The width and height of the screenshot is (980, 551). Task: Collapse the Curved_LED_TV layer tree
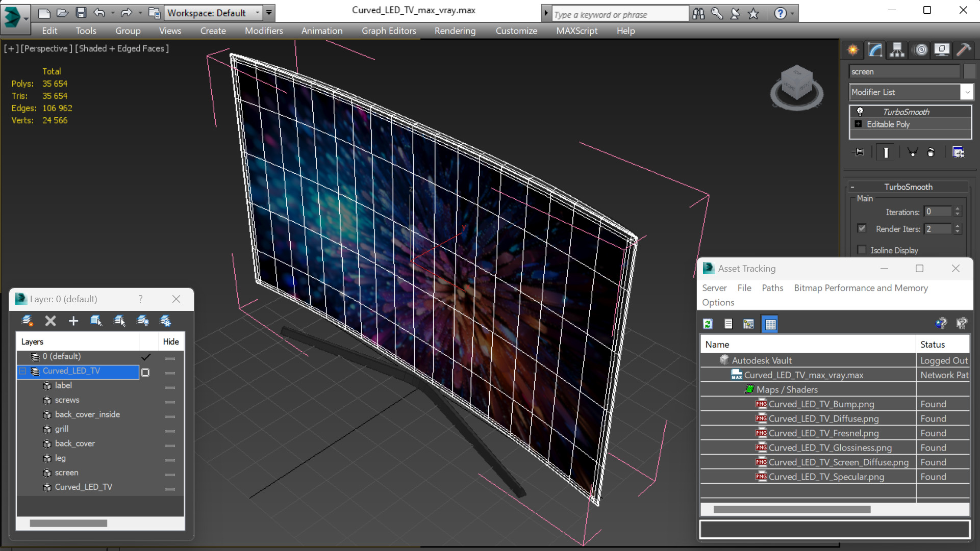[22, 371]
